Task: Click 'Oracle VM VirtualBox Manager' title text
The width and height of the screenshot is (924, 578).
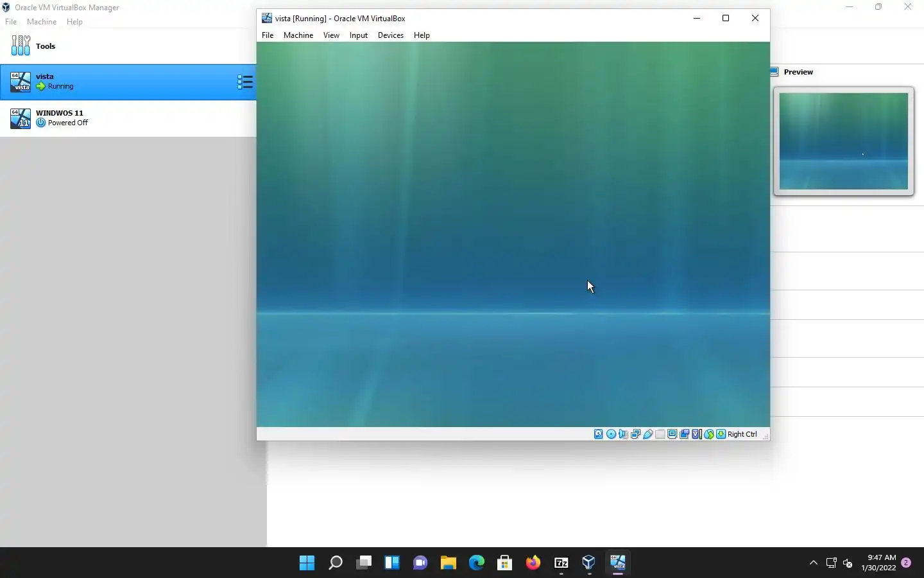Action: 67,8
